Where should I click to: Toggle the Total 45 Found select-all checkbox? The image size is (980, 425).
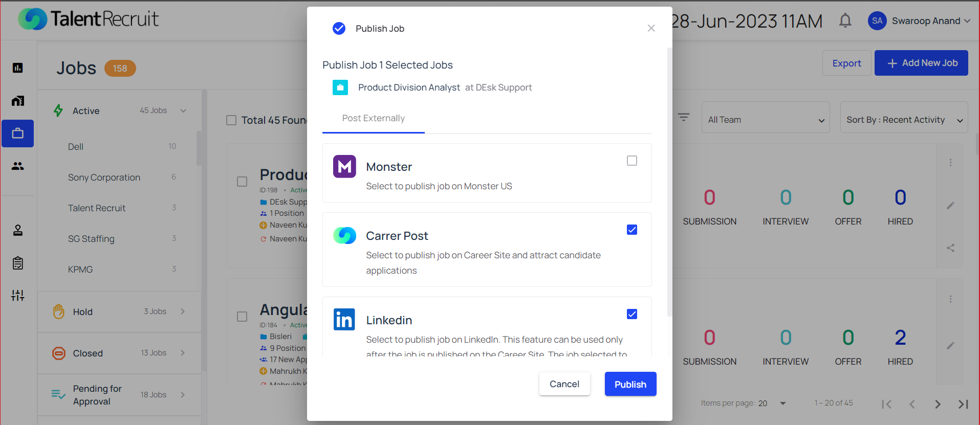[231, 120]
